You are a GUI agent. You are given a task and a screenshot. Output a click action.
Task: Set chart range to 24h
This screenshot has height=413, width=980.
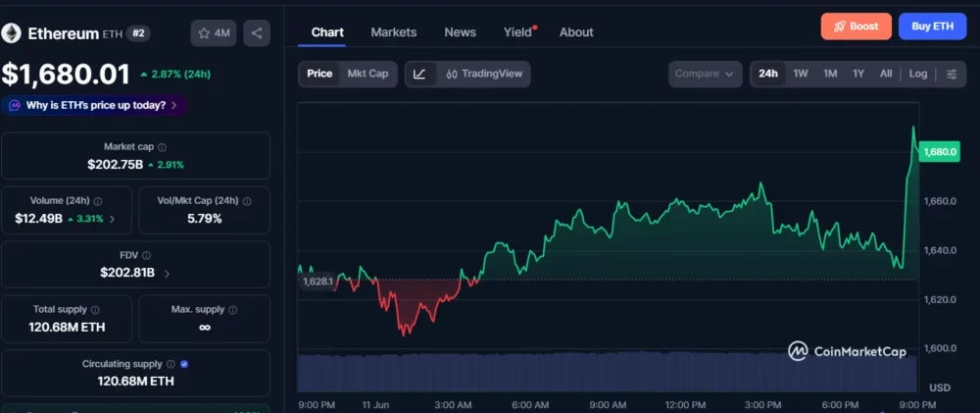click(768, 74)
